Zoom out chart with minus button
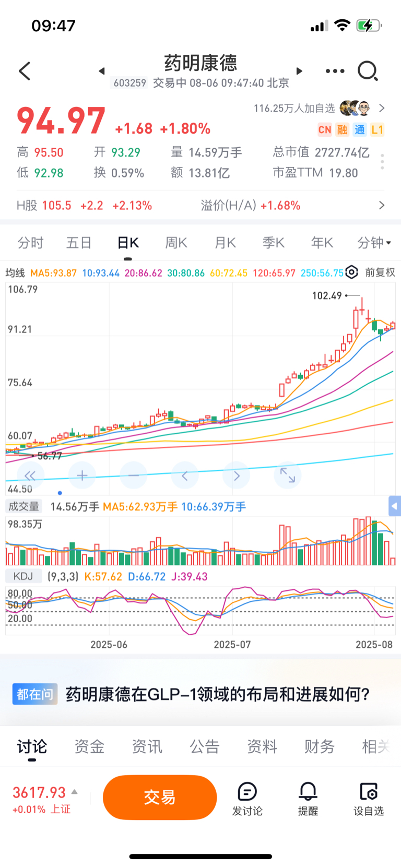This screenshot has height=868, width=401. [x=133, y=475]
